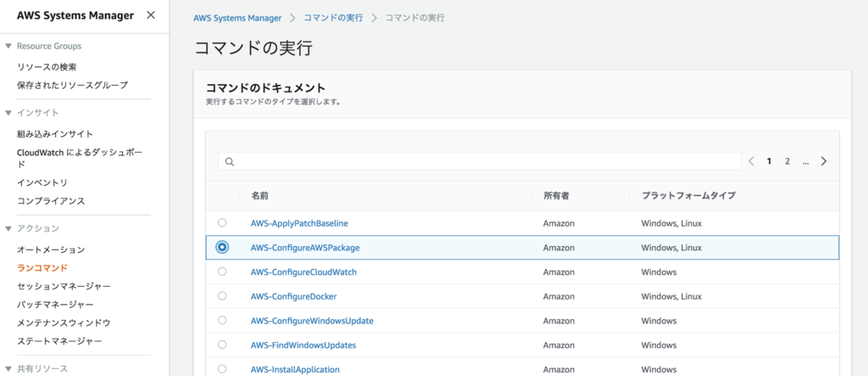Click Amazon owner in AWS-ConfigureDocker row
Viewport: 868px width, 376px height.
click(x=559, y=297)
